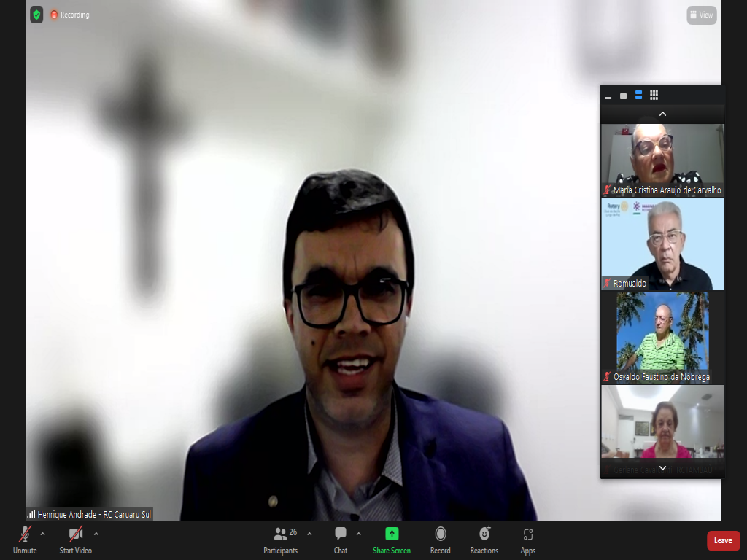747x560 pixels.
Task: Show only active speaker thumbnail
Action: [x=623, y=96]
